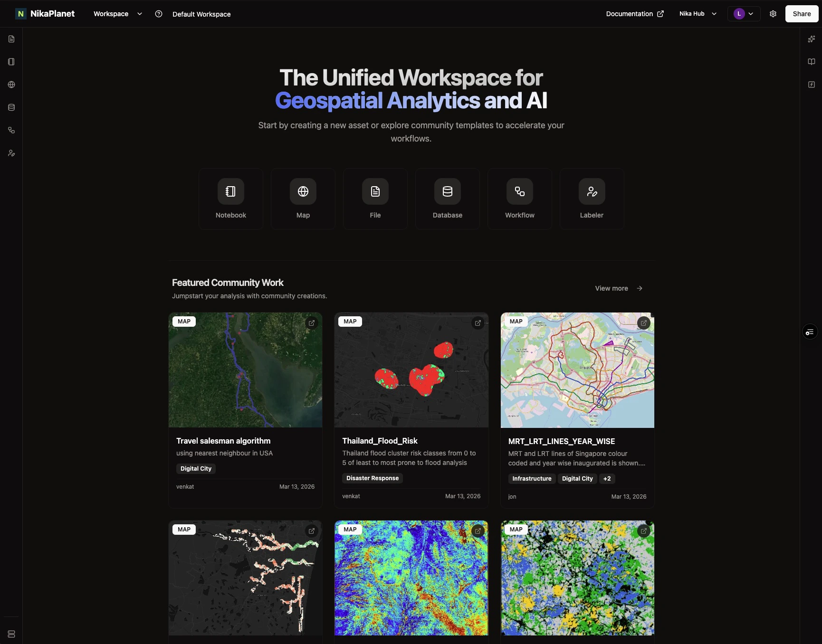822x644 pixels.
Task: Open the Workflow panel from the sidebar
Action: [11, 130]
